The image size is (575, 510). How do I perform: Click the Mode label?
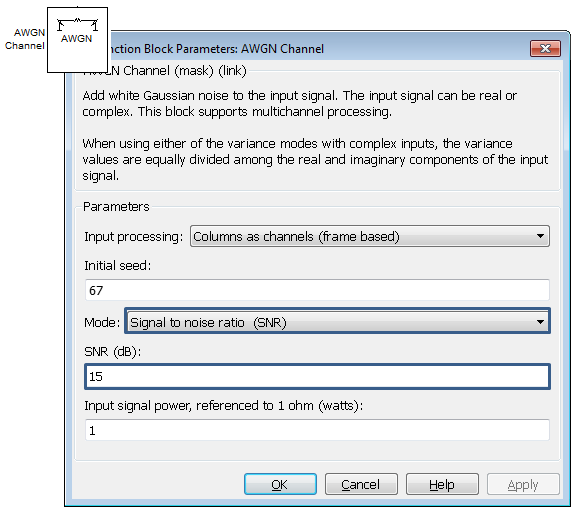click(102, 323)
